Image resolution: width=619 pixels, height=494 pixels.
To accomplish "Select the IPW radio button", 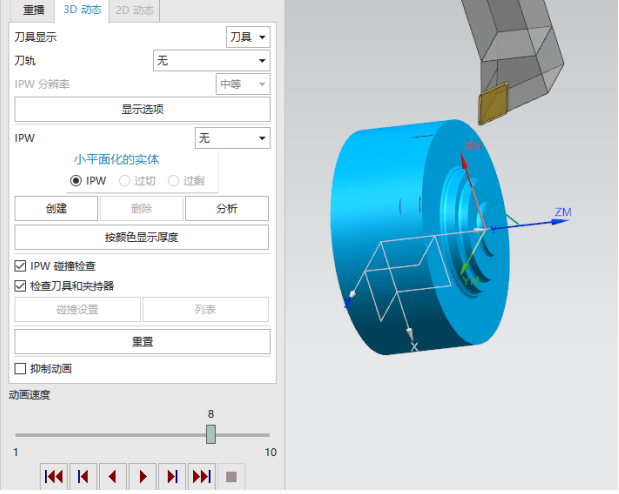I will [x=76, y=181].
